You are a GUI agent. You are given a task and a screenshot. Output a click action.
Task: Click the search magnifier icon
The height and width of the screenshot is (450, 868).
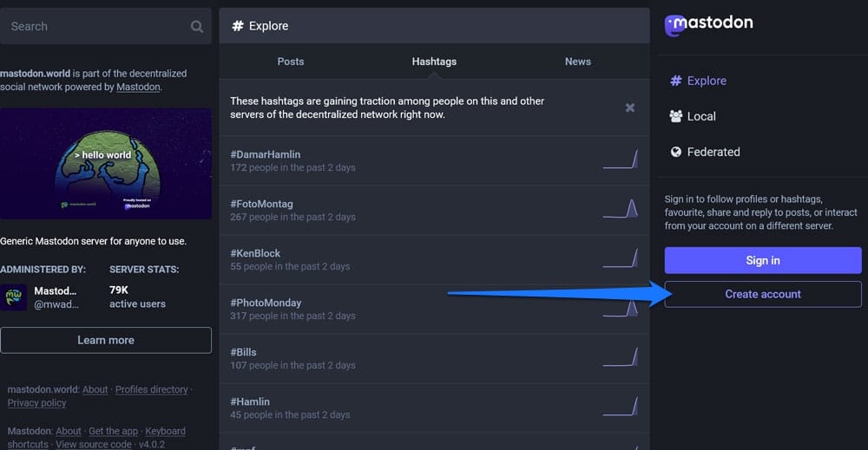pyautogui.click(x=197, y=27)
